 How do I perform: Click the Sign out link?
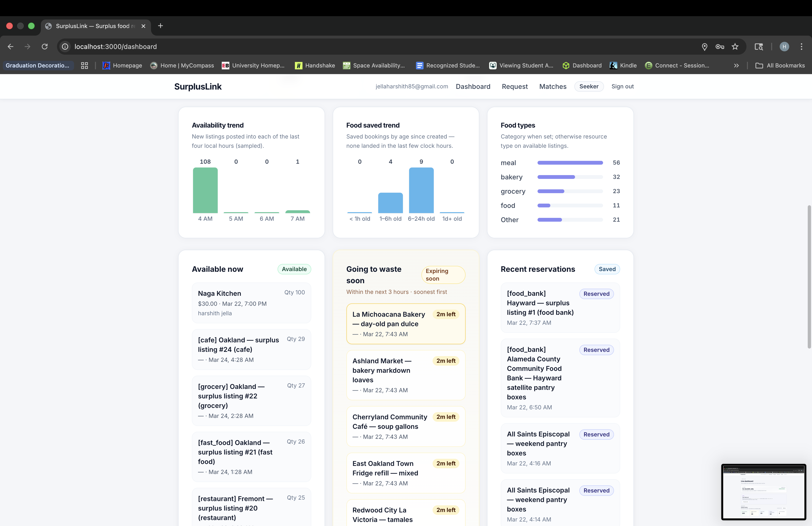pyautogui.click(x=622, y=86)
